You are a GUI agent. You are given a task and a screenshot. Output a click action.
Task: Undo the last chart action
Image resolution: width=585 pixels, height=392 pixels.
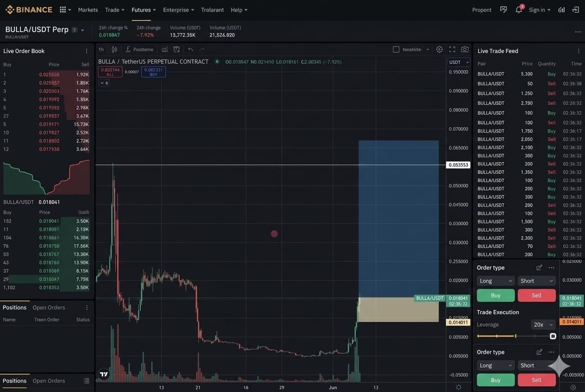point(190,49)
